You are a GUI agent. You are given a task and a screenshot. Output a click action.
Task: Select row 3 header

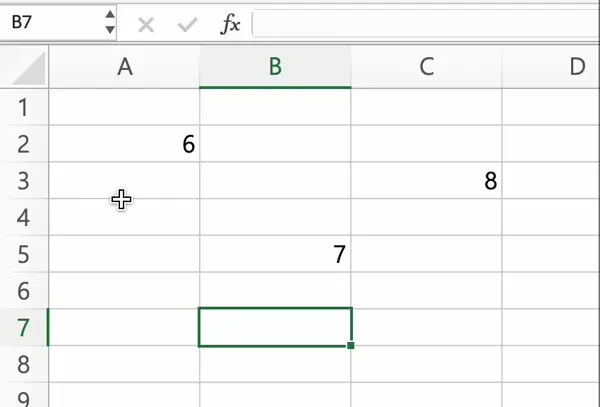pyautogui.click(x=24, y=180)
